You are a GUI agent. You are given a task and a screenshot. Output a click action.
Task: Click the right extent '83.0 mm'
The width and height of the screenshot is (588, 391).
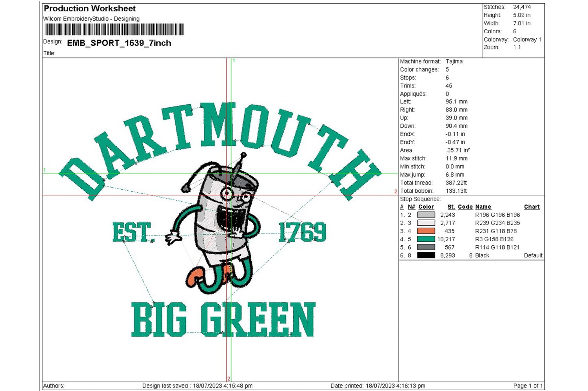[x=457, y=110]
